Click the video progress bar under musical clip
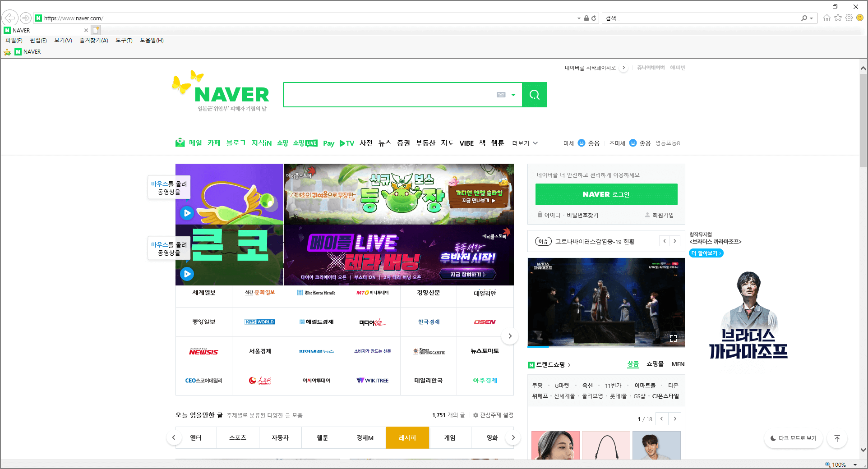868x469 pixels. [606, 346]
